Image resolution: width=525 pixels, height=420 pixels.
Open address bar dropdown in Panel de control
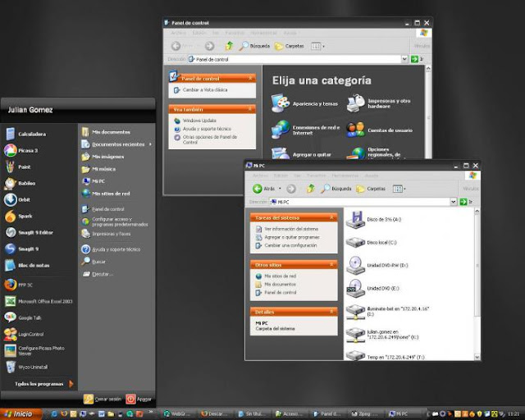point(404,59)
